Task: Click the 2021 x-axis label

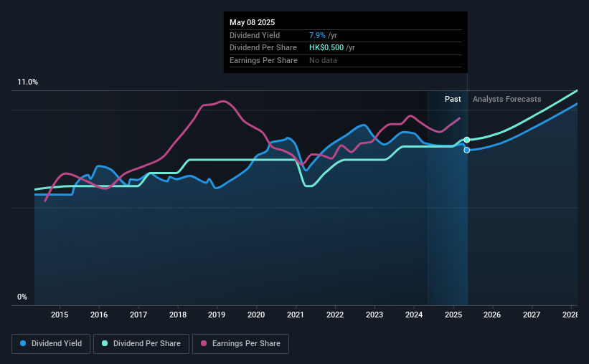Action: [296, 315]
